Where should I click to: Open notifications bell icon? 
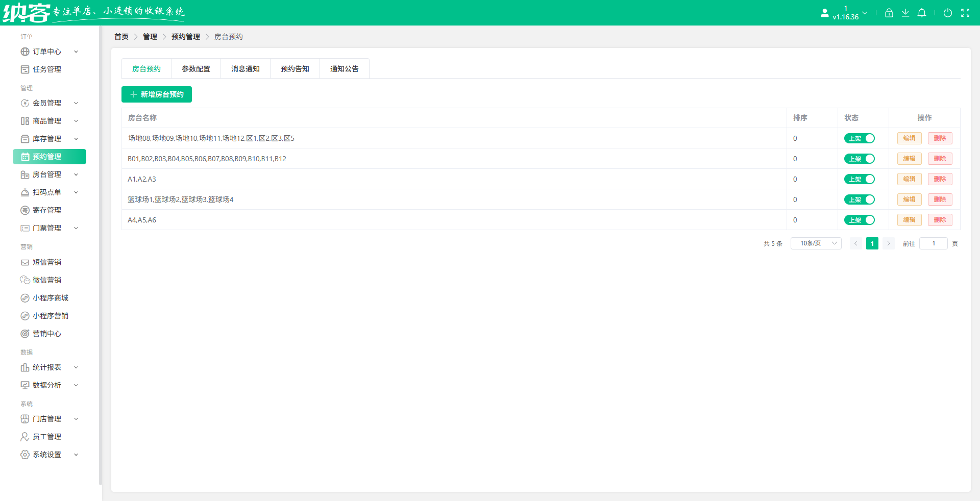922,13
